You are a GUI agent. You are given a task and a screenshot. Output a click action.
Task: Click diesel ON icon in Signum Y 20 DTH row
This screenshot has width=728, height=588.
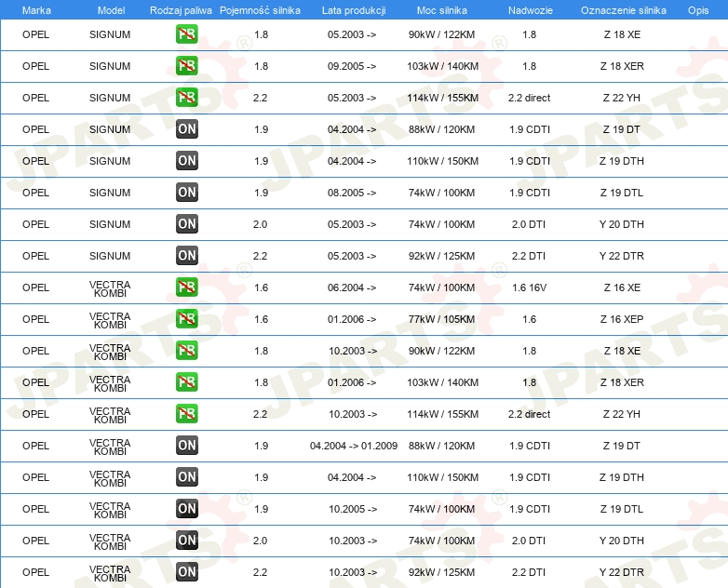coord(186,224)
